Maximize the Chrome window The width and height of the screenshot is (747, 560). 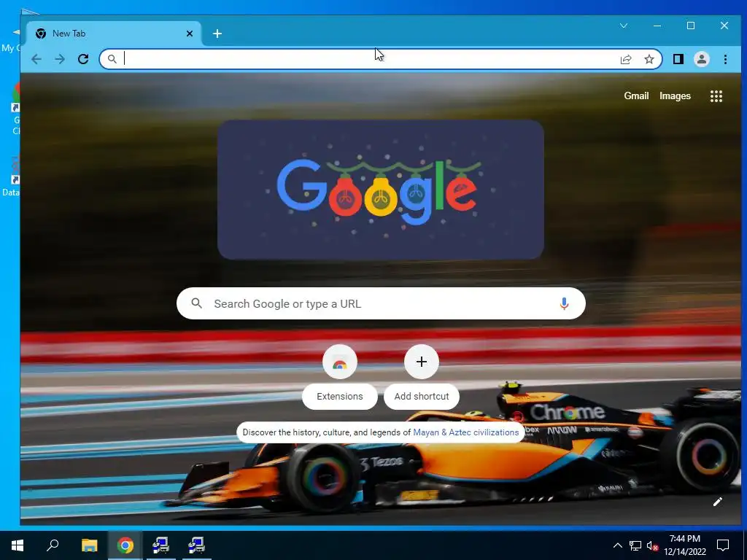pos(690,26)
